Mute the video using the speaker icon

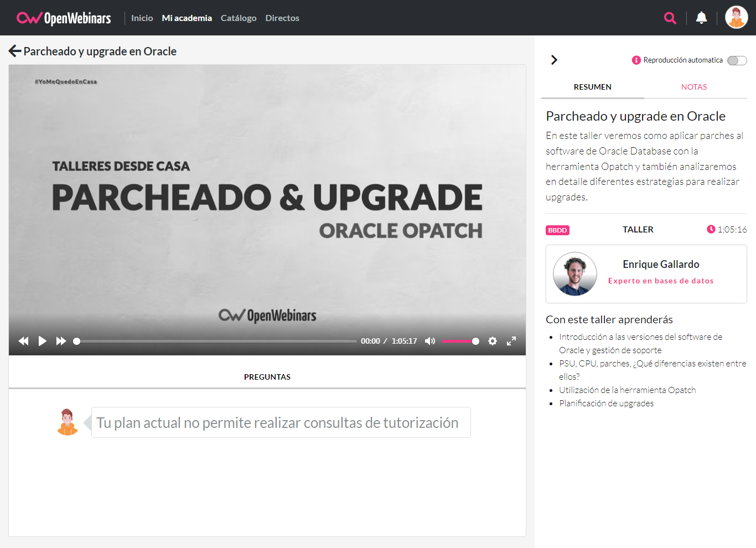[x=430, y=341]
